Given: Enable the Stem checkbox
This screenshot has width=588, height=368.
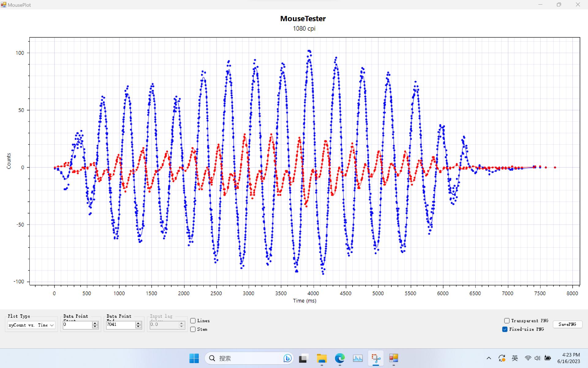Looking at the screenshot, I should point(193,329).
